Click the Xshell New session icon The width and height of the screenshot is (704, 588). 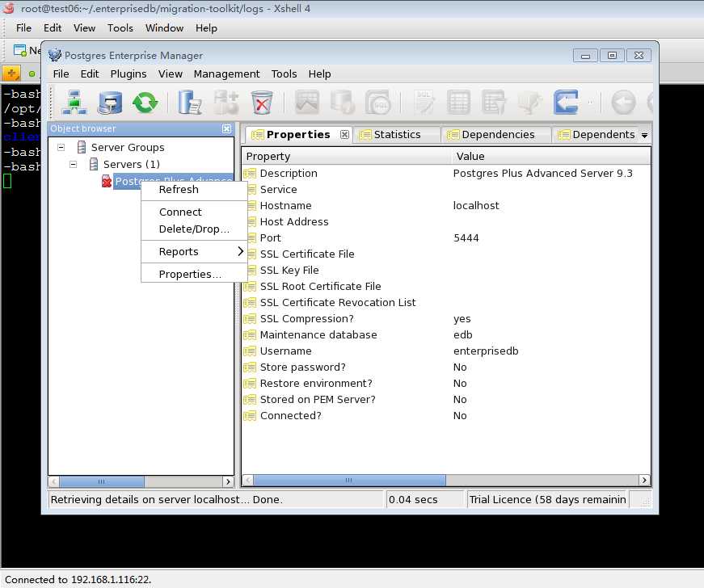tap(19, 50)
